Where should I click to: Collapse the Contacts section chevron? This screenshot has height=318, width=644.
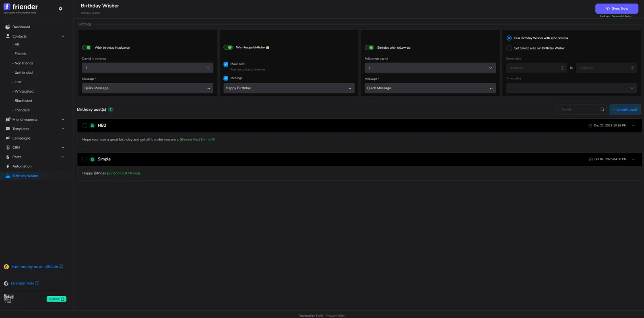63,36
